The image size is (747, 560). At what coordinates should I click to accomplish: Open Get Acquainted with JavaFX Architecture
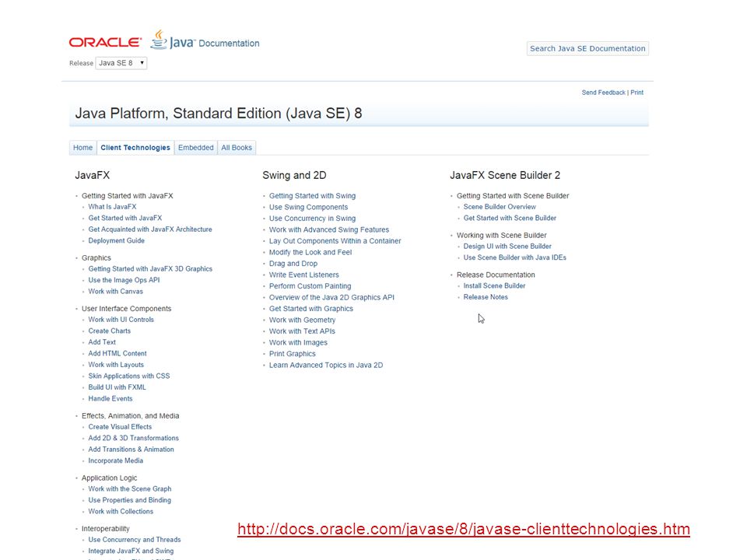pyautogui.click(x=150, y=229)
